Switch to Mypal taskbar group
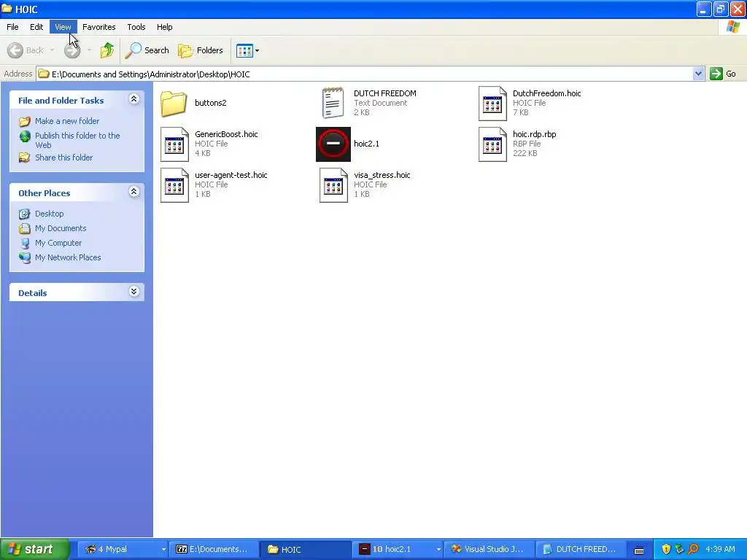 (122, 549)
